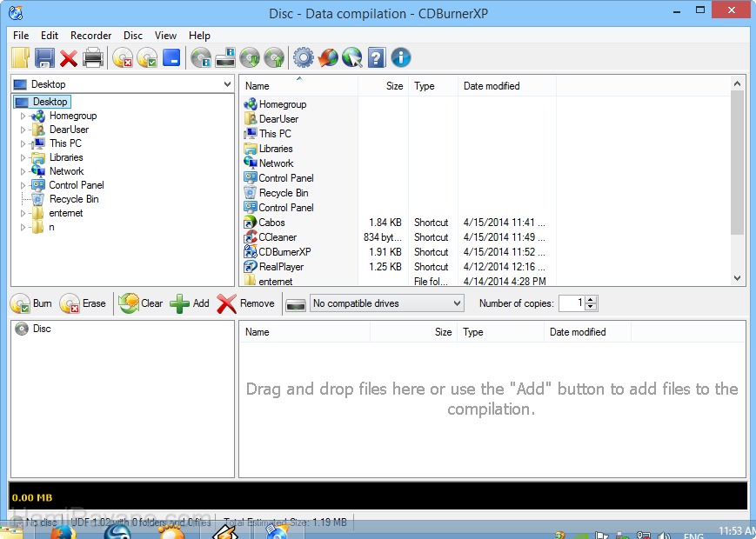Expand the enternet folder tree node
756x539 pixels.
[x=23, y=213]
